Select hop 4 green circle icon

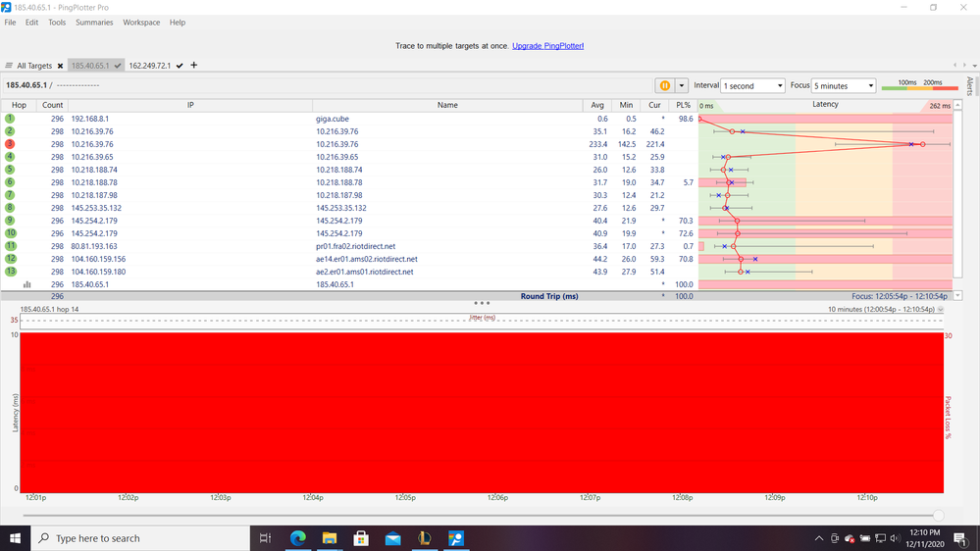click(x=10, y=156)
